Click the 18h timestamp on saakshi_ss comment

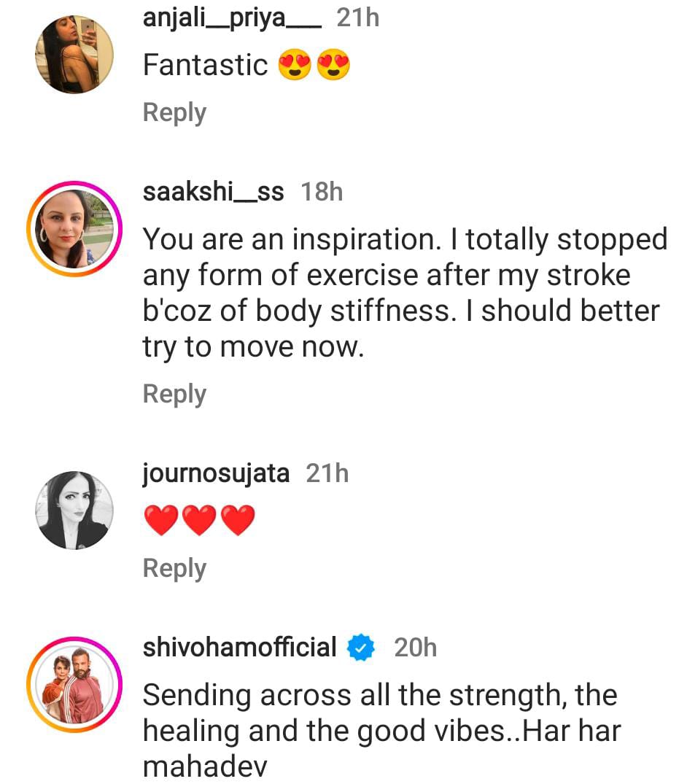322,192
